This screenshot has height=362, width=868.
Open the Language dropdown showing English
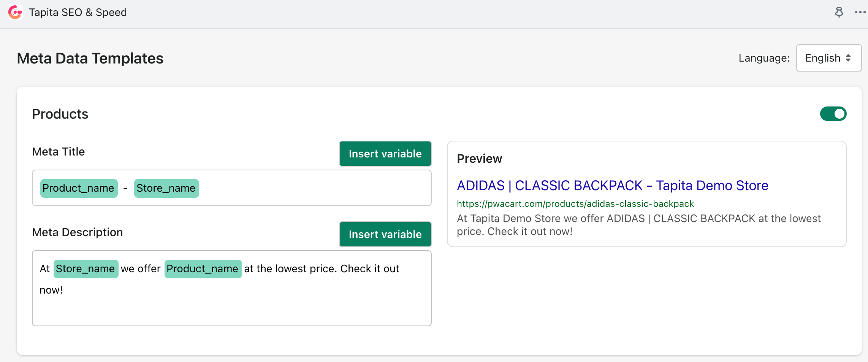(x=828, y=58)
